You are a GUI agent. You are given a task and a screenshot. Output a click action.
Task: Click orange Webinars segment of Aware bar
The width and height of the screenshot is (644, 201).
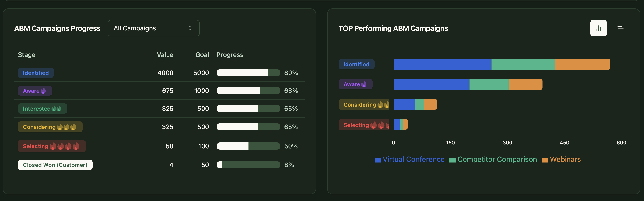pos(525,84)
